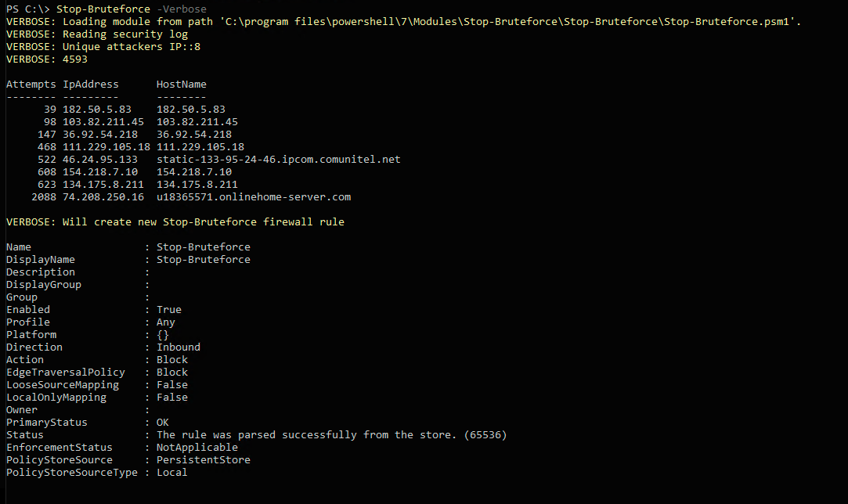Screen dimensions: 848x504
Task: Click the DisplayName property label
Action: click(x=41, y=259)
